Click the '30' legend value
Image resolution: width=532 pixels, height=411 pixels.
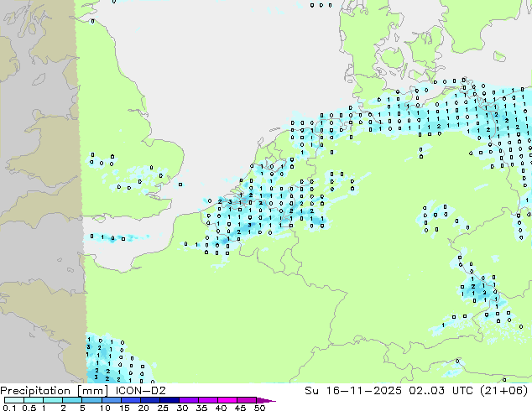pyautogui.click(x=182, y=408)
